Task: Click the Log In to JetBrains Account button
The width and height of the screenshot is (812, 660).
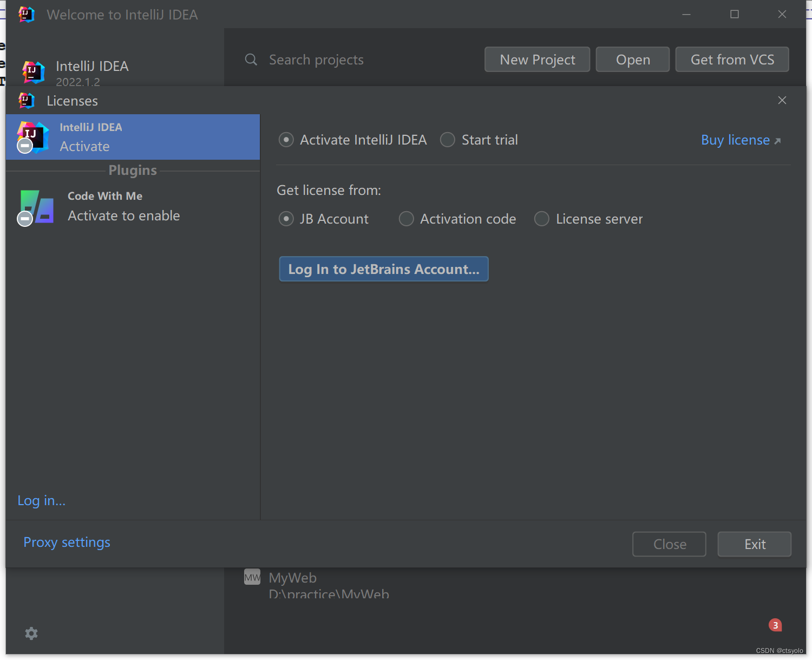Action: click(384, 269)
